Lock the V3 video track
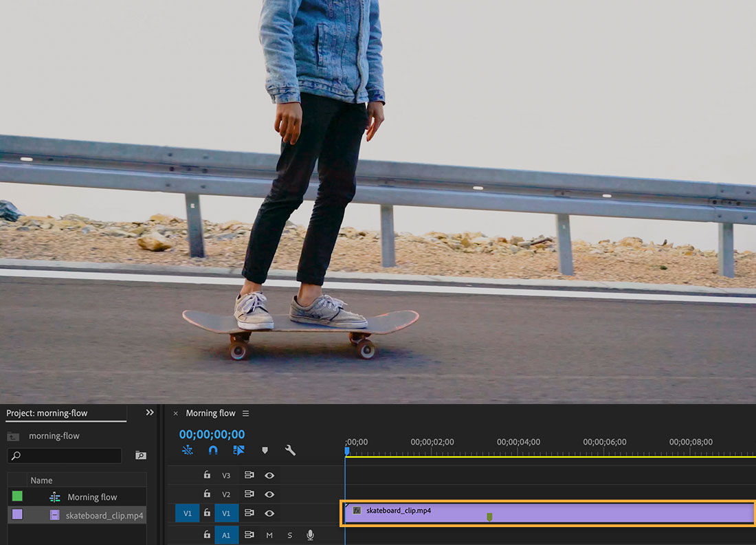The width and height of the screenshot is (756, 545). pyautogui.click(x=207, y=476)
